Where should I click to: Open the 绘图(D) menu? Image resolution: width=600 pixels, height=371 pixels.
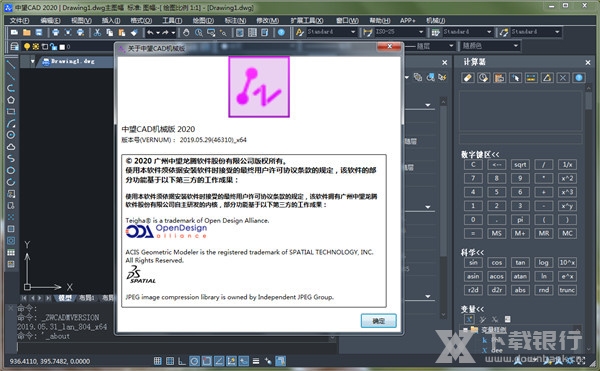(203, 20)
